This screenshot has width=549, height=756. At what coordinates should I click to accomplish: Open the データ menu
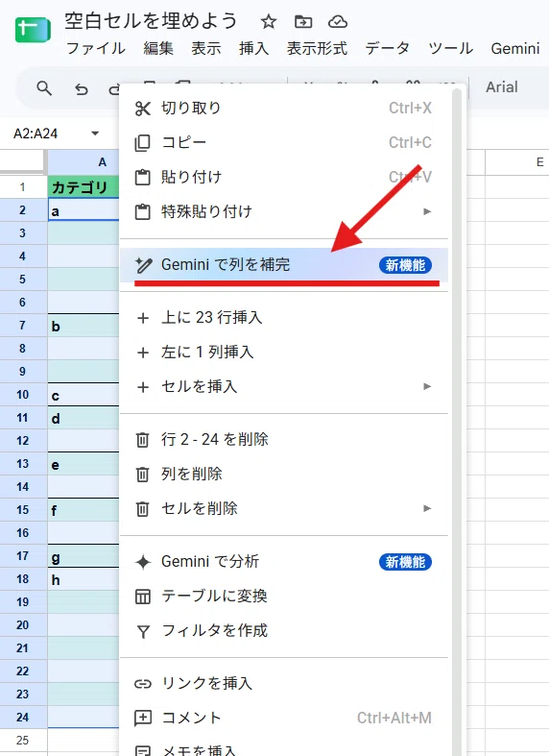point(388,48)
